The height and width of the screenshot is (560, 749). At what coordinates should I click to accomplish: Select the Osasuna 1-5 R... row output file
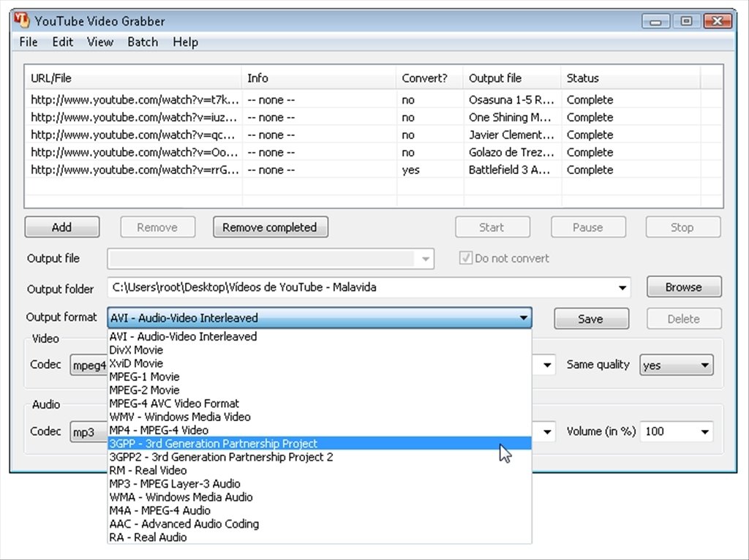pos(511,99)
